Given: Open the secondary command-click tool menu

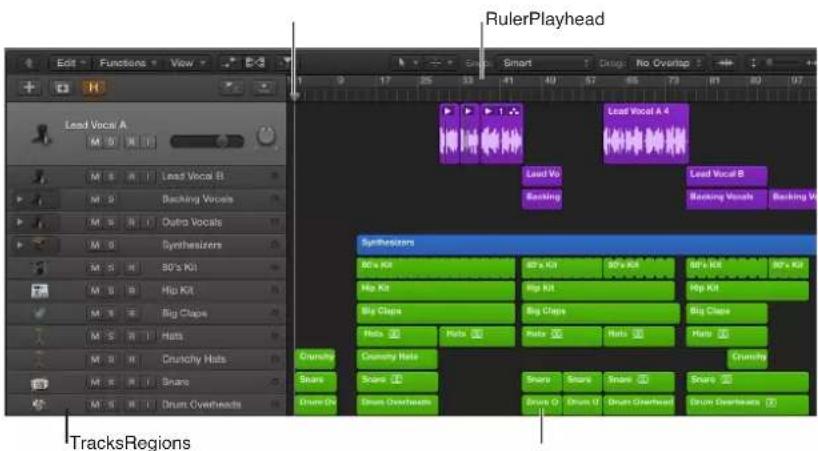Looking at the screenshot, I should [440, 63].
